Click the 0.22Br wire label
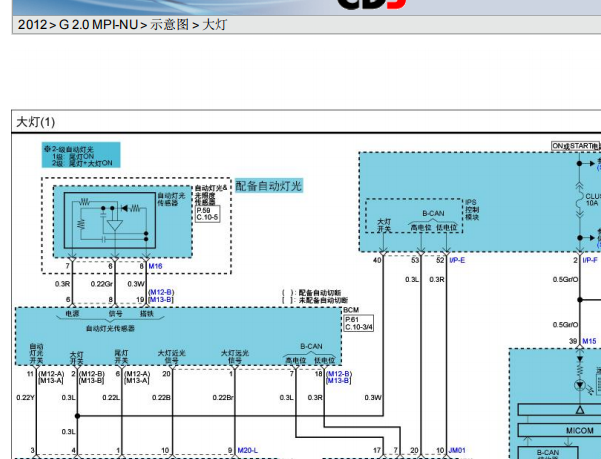 tap(223, 398)
